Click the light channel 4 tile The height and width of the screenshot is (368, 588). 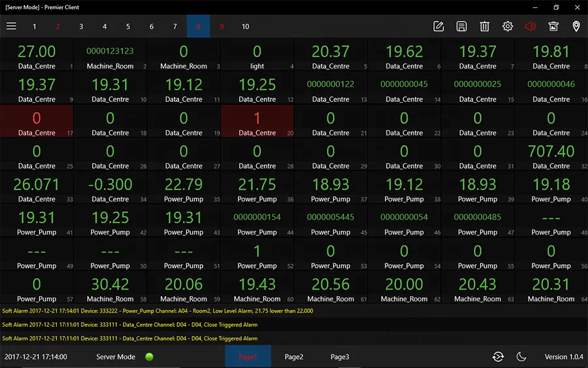pos(257,55)
